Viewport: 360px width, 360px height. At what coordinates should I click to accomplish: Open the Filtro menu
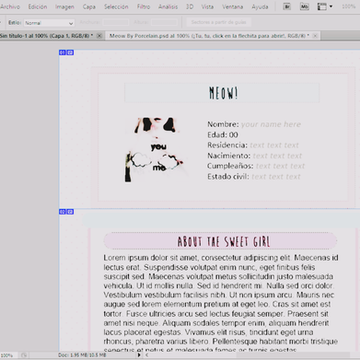pyautogui.click(x=143, y=7)
